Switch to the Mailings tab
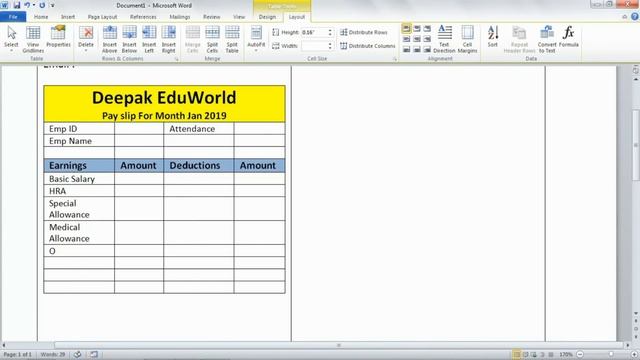Screen dimensions: 640x360 tap(180, 17)
